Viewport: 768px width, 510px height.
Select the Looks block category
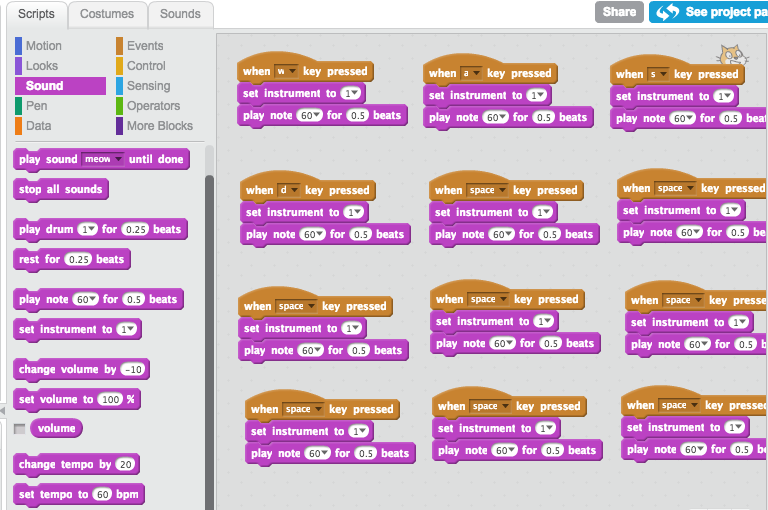(x=42, y=66)
